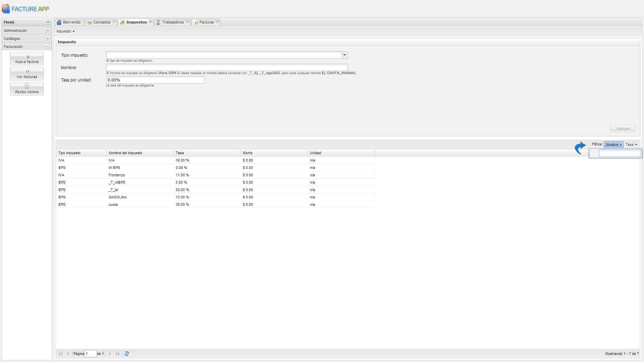Click the Nombre filter text field
Viewport: 644px width, 362px height.
pyautogui.click(x=620, y=154)
